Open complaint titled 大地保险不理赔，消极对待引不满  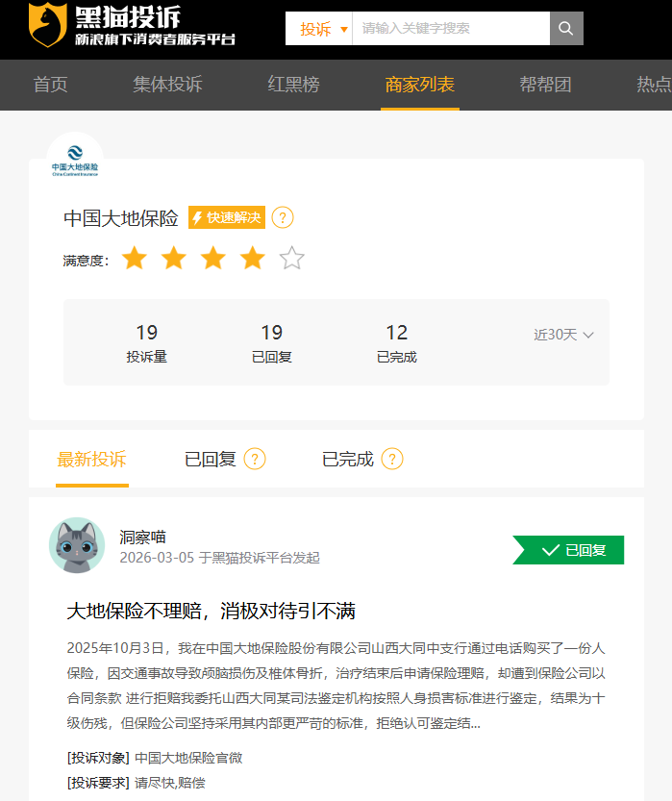coord(212,611)
